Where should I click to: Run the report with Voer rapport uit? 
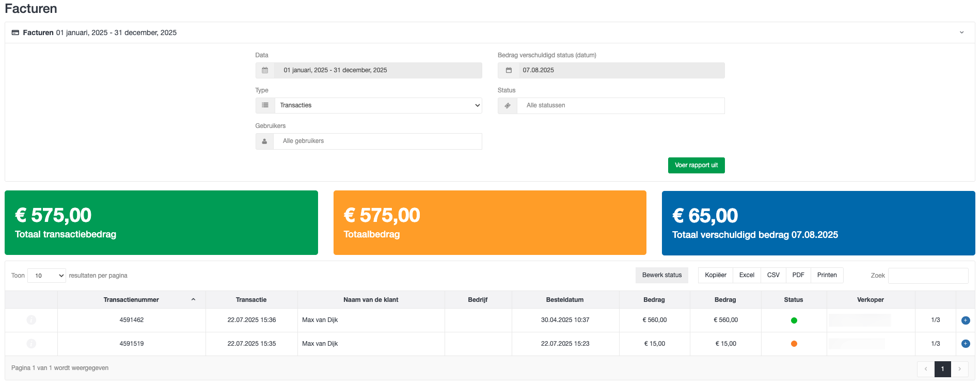point(696,165)
